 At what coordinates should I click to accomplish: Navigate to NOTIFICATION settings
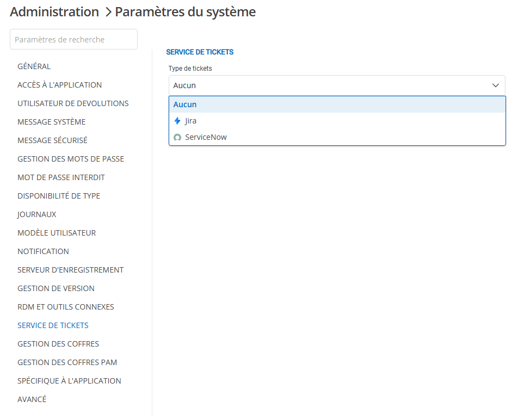[43, 251]
